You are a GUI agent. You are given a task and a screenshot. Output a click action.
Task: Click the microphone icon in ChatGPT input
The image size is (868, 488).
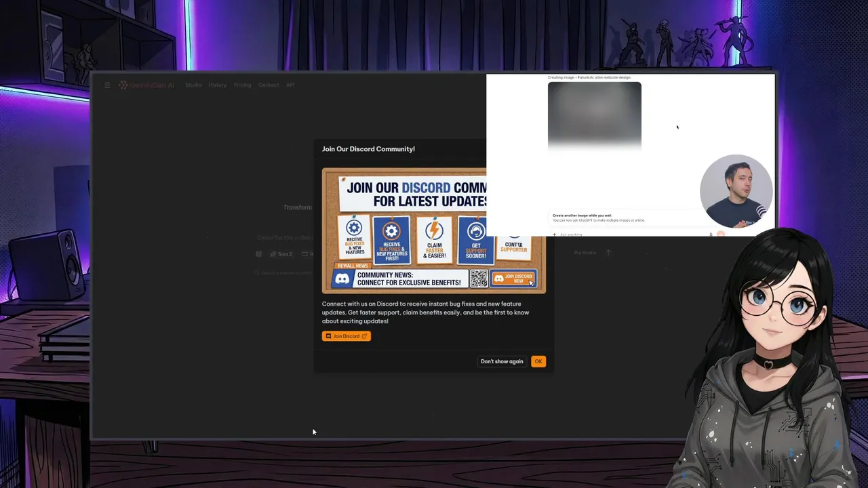(x=711, y=235)
